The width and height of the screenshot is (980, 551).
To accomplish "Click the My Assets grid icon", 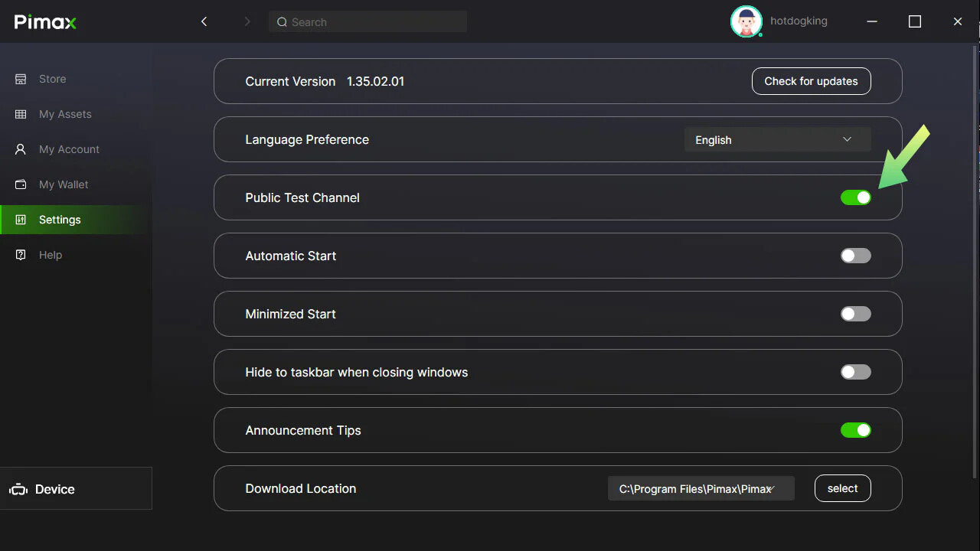I will pyautogui.click(x=21, y=114).
